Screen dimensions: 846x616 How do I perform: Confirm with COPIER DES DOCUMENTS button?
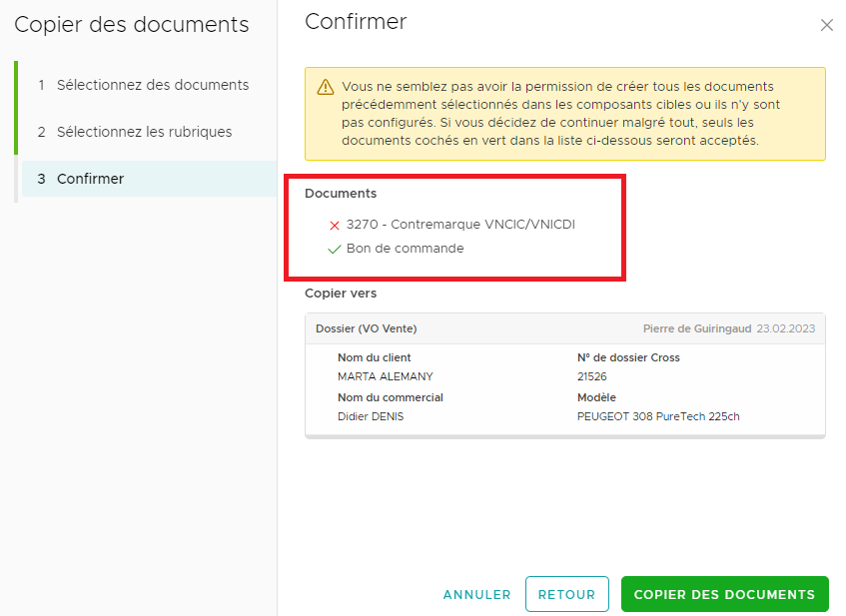pyautogui.click(x=724, y=594)
